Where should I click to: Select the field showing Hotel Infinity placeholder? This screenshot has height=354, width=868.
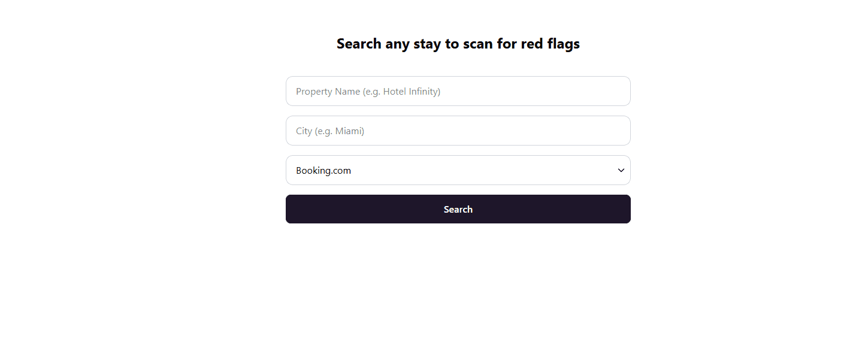click(458, 91)
